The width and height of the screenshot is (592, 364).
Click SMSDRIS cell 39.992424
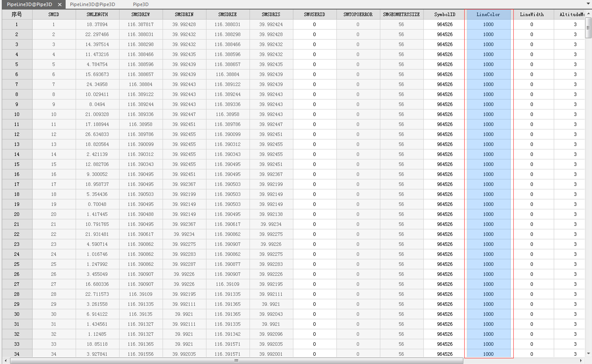point(271,24)
